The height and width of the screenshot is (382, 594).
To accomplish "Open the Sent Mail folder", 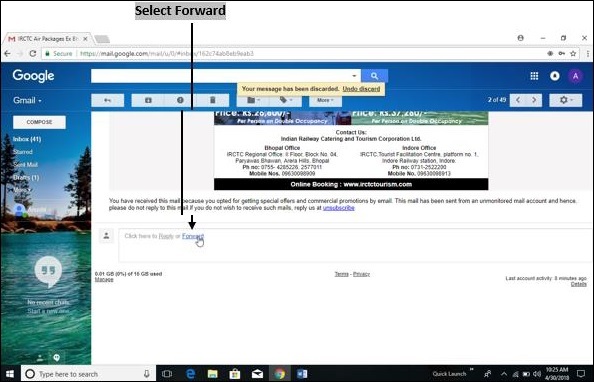I will click(x=25, y=165).
